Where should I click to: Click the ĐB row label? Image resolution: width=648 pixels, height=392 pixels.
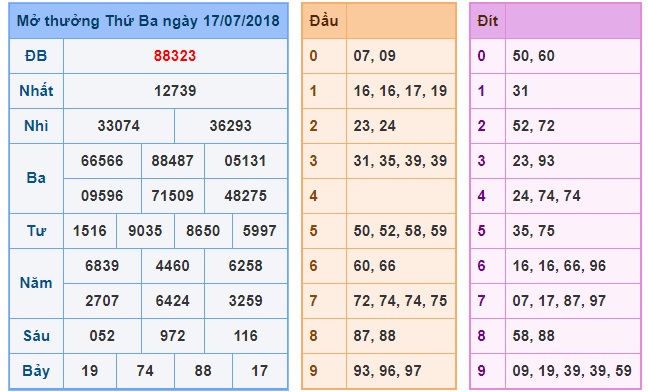point(36,56)
